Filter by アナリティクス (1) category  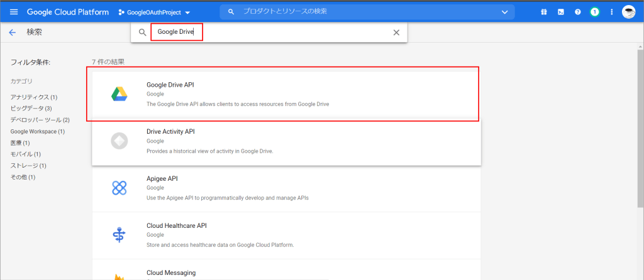(x=34, y=97)
